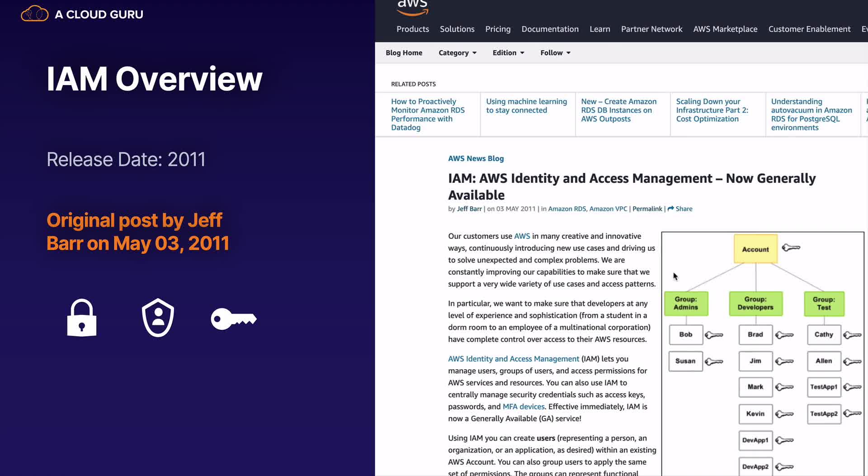Click the key icon beside Account box
Viewport: 868px width, 476px height.
(791, 248)
